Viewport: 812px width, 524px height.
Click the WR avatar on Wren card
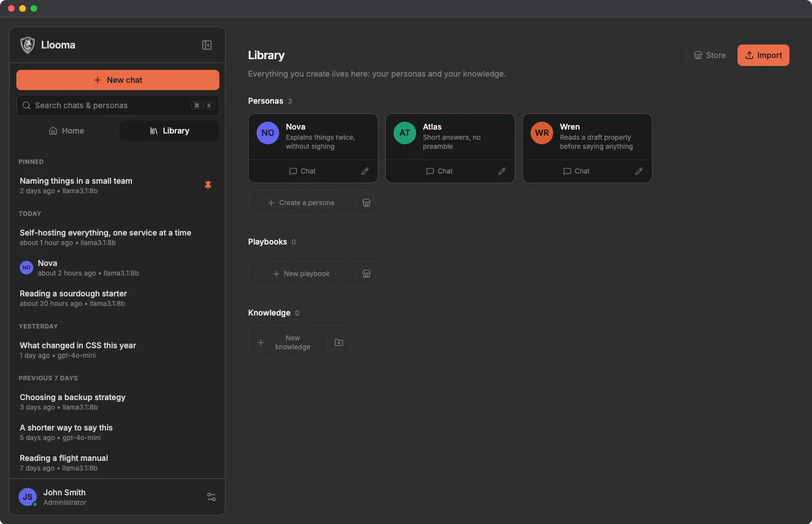point(542,133)
